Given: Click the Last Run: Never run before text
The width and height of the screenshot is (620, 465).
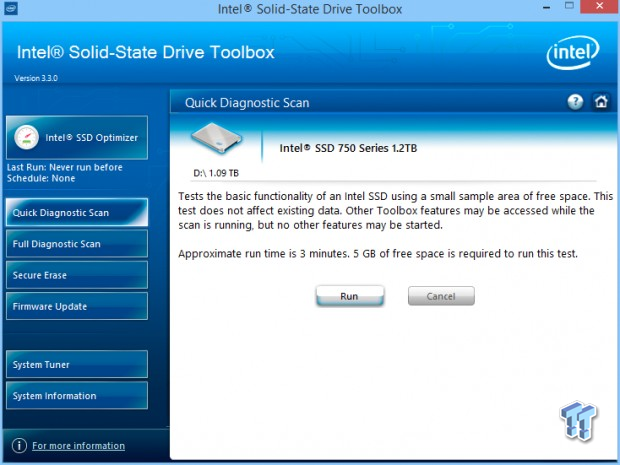Looking at the screenshot, I should pyautogui.click(x=65, y=167).
